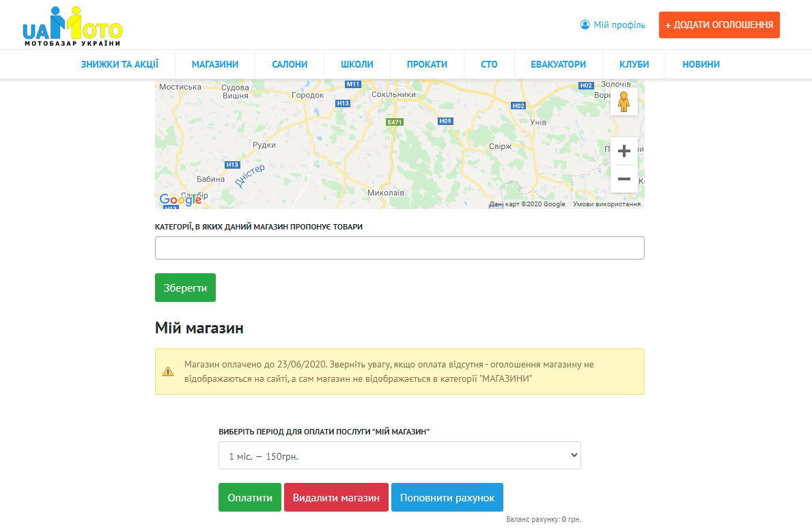Click the Миколаїв label on map
Viewport: 812px width, 528px height.
pyautogui.click(x=386, y=193)
